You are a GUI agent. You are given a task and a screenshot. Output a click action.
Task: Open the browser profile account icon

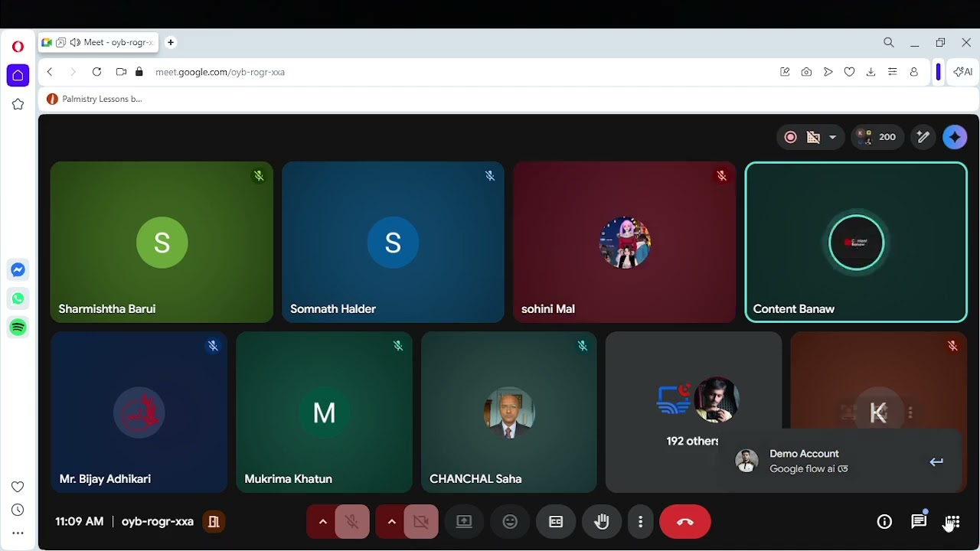pos(913,72)
